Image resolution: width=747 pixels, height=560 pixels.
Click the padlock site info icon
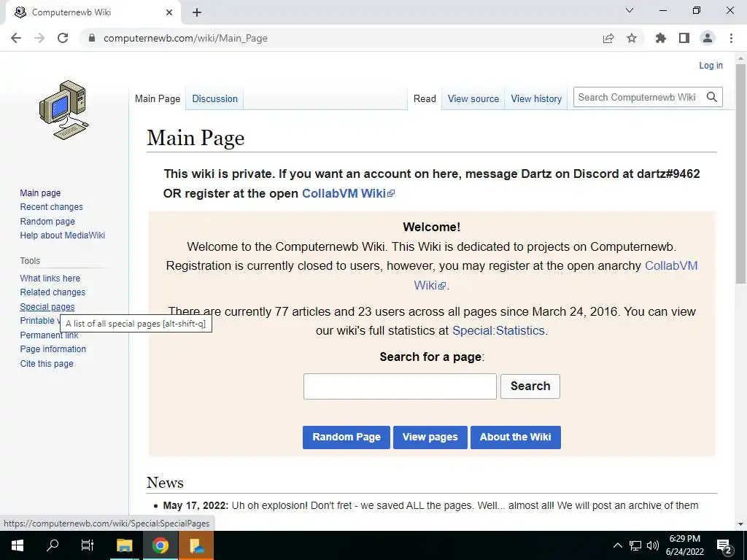tap(92, 38)
